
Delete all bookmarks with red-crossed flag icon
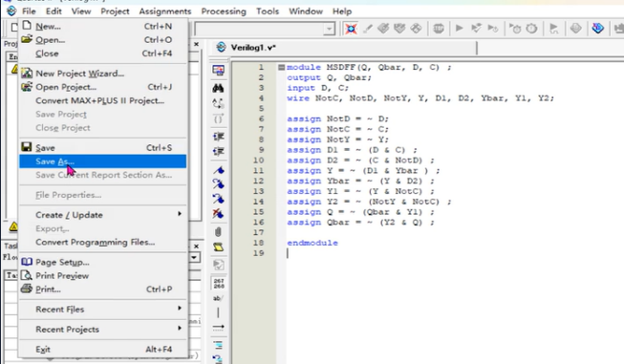pos(218,214)
